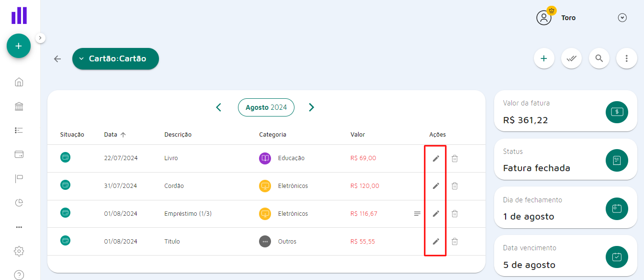Click the double-check mark all paid icon

point(571,58)
